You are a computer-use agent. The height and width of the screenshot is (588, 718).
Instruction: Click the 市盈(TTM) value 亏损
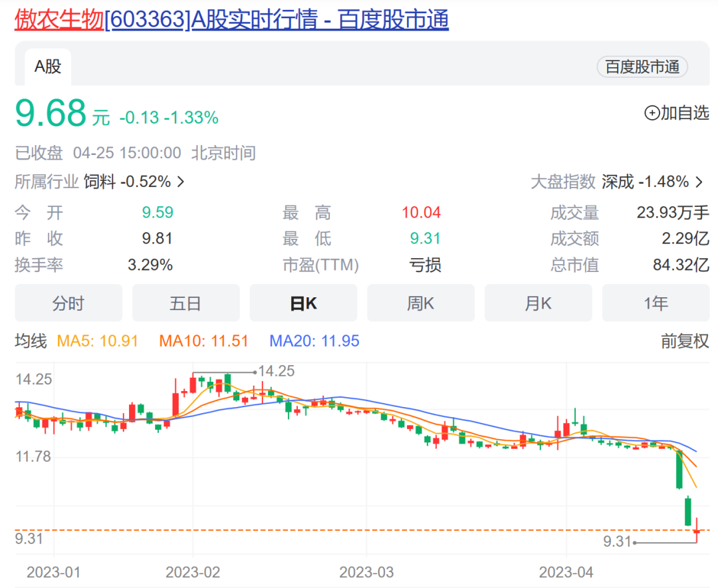click(x=425, y=265)
